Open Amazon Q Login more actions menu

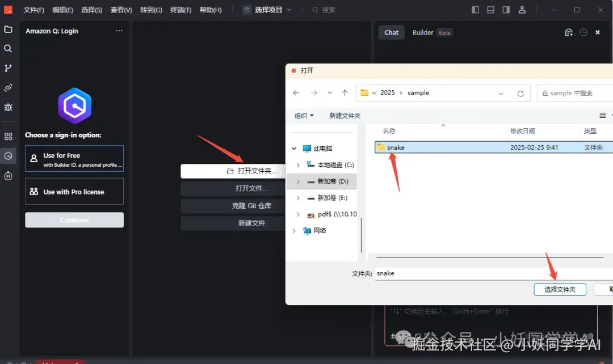click(119, 31)
